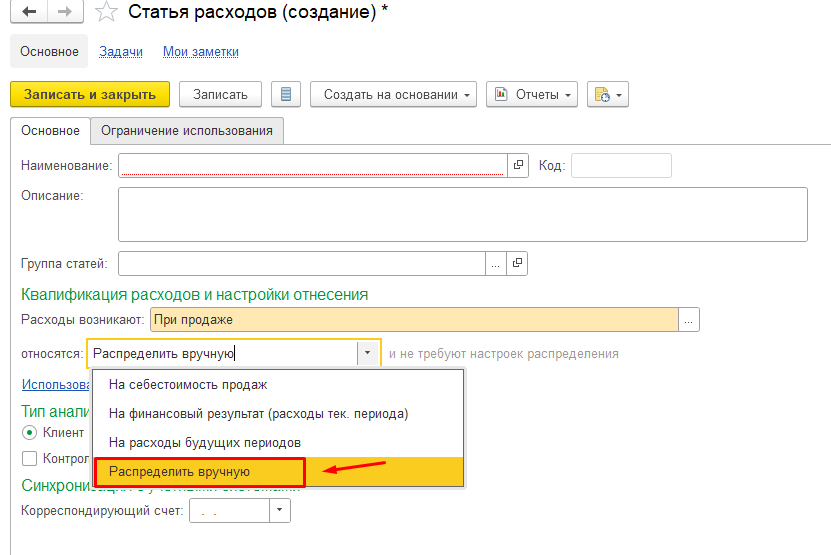Open the Мои заметки link

(x=200, y=52)
